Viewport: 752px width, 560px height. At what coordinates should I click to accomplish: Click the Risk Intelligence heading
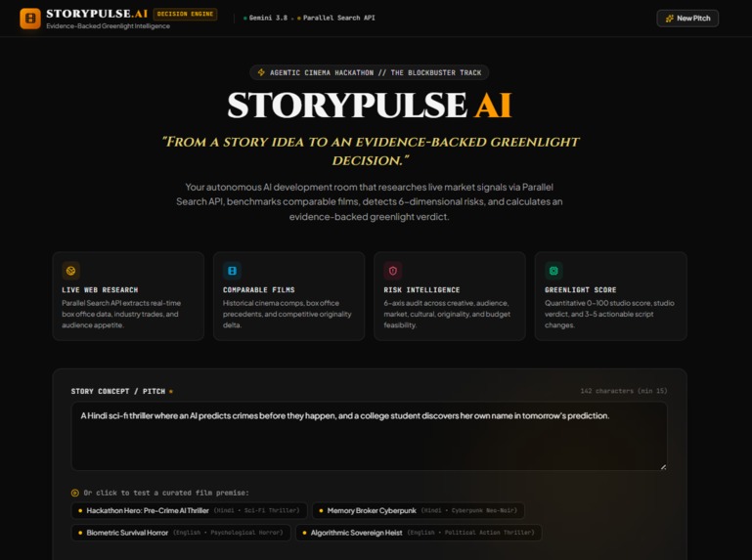tap(421, 290)
